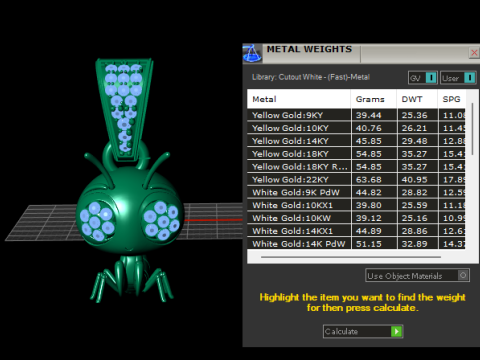Viewport: 480px width, 360px height.
Task: Select row Yellow Gold:14KY
Action: (x=356, y=141)
